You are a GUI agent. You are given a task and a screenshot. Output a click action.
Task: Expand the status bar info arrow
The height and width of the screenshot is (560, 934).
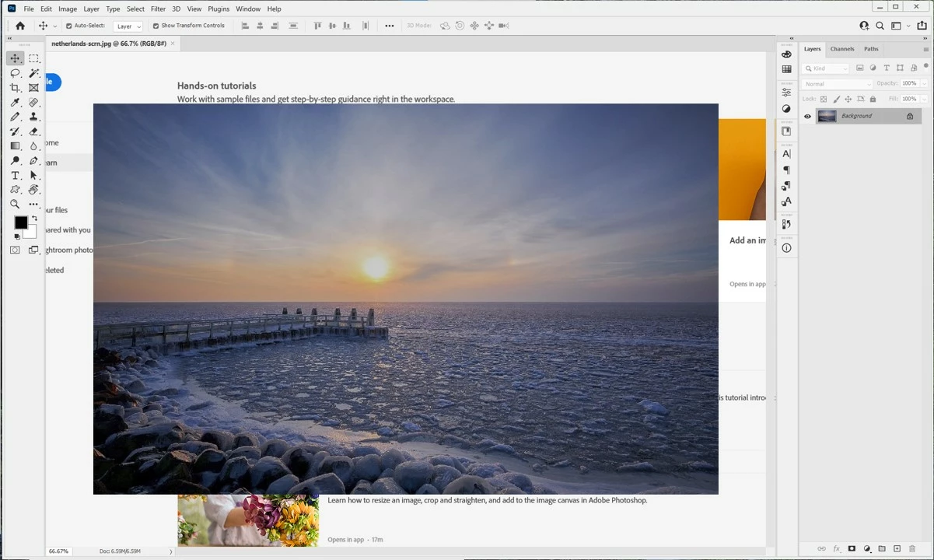[x=171, y=551]
